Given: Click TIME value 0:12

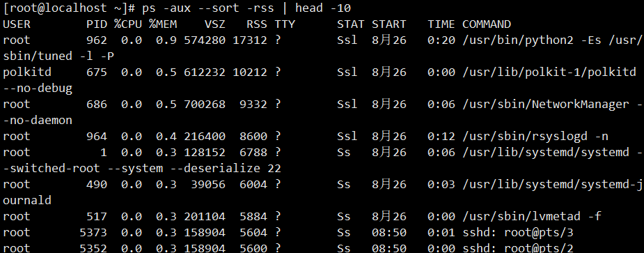Looking at the screenshot, I should 441,136.
